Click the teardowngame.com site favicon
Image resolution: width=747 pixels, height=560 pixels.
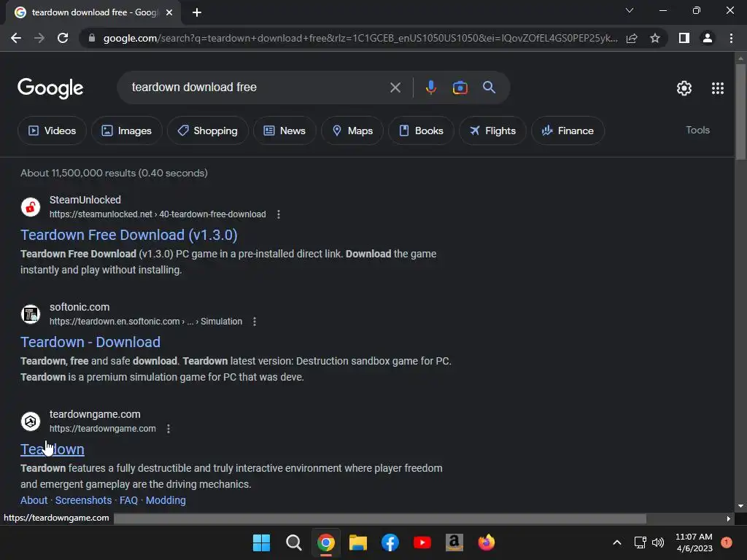pyautogui.click(x=31, y=421)
